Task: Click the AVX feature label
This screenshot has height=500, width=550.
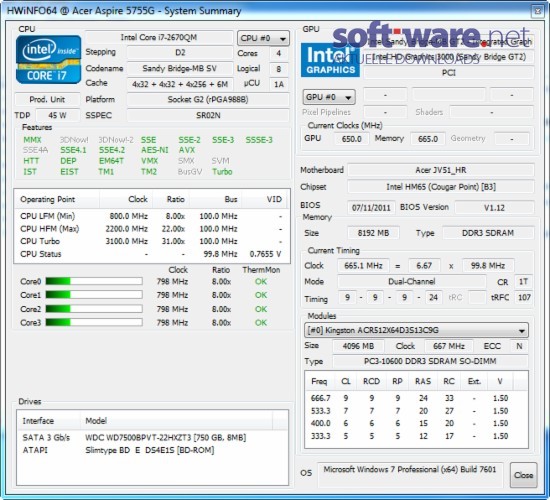Action: pos(187,150)
